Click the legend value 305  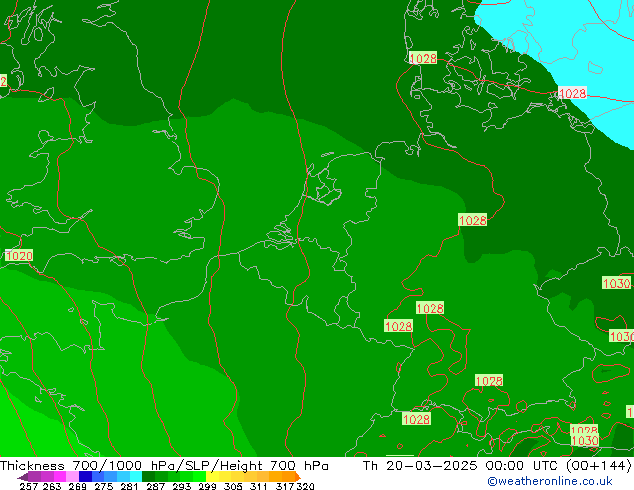(x=232, y=486)
